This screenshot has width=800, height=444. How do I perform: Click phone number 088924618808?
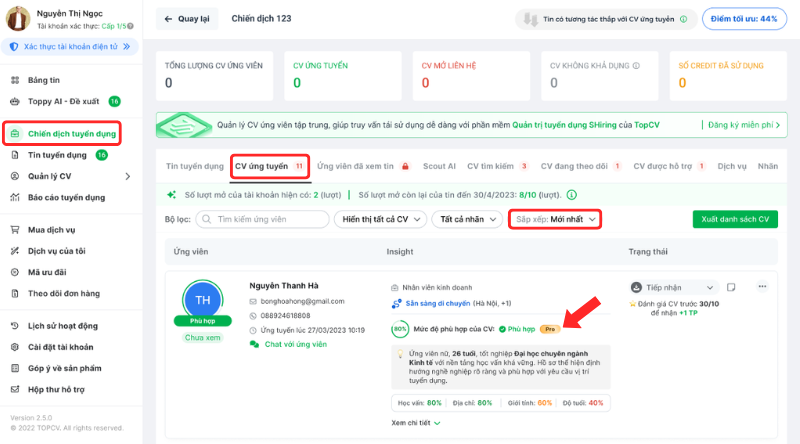click(285, 316)
